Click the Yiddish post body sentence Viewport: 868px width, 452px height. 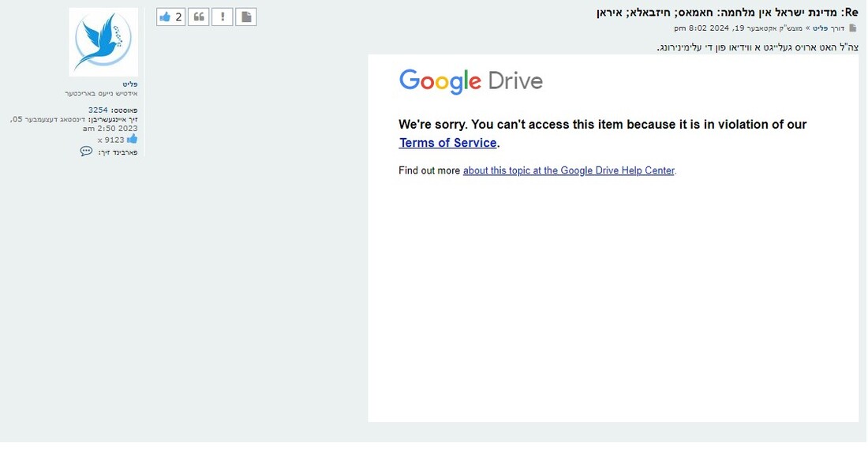click(x=758, y=47)
